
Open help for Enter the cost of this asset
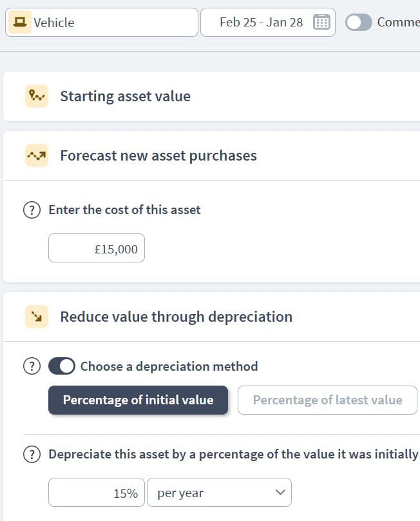click(32, 210)
